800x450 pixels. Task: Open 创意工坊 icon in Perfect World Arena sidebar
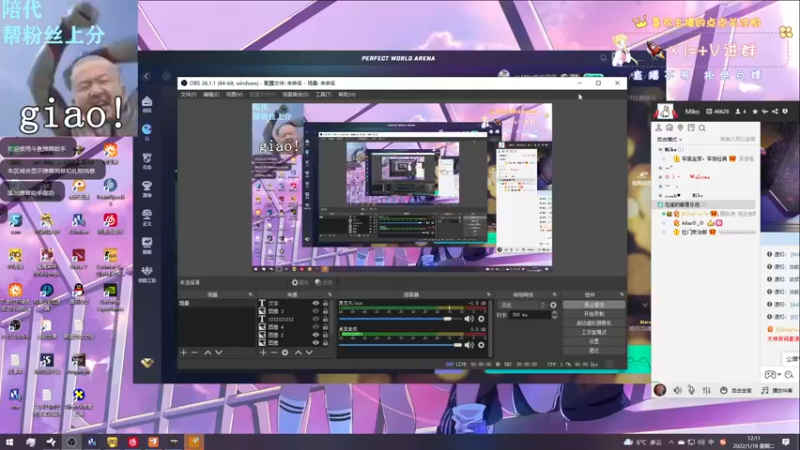coord(147,274)
